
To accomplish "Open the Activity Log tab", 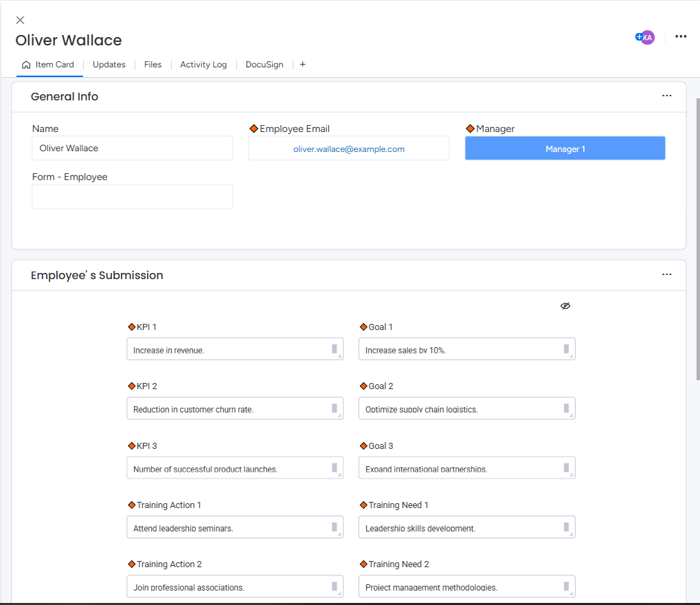I will (203, 65).
